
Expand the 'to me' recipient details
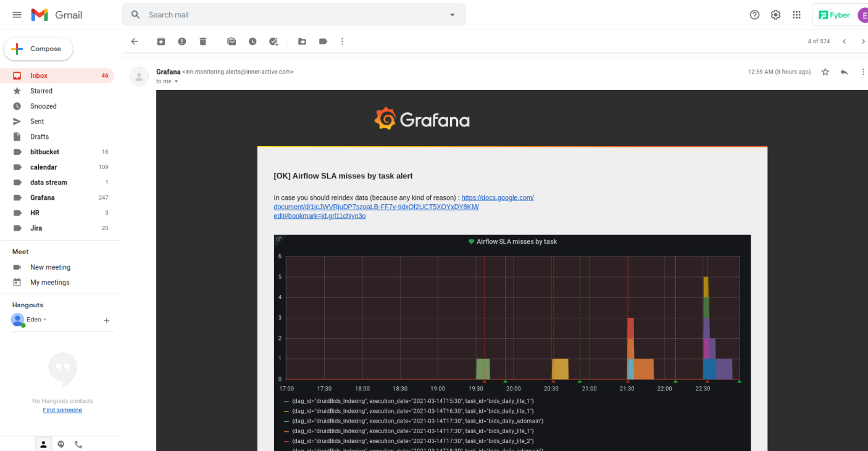pos(176,81)
